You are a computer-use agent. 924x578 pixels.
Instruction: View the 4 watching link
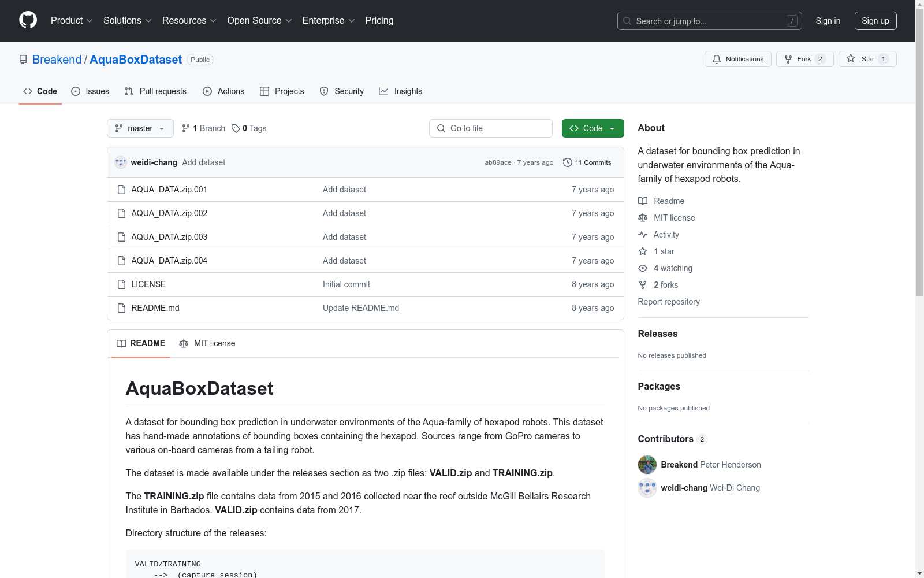tap(665, 268)
